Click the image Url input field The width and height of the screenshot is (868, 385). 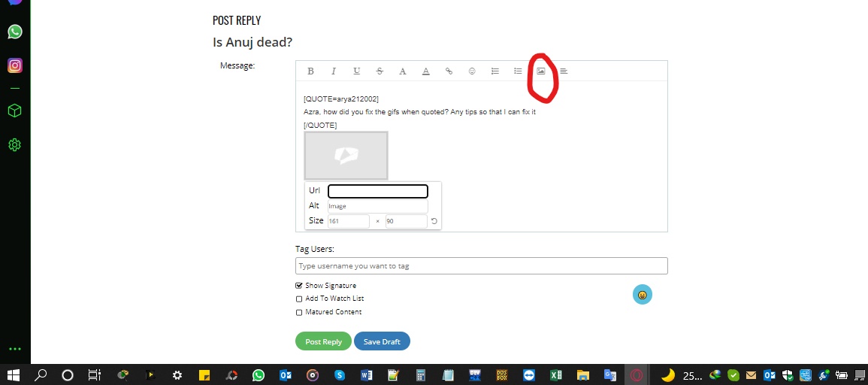pos(377,191)
